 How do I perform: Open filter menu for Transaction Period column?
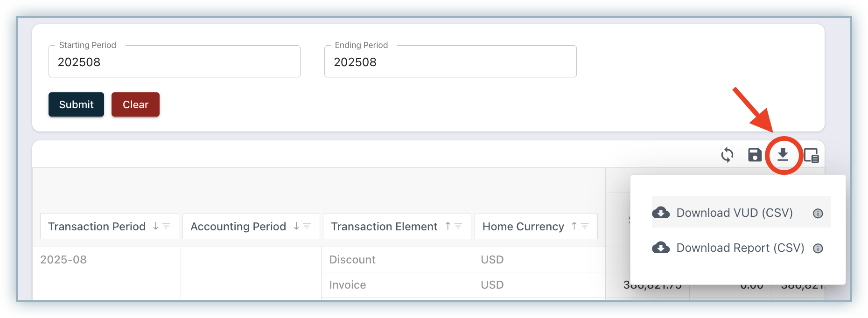(166, 226)
